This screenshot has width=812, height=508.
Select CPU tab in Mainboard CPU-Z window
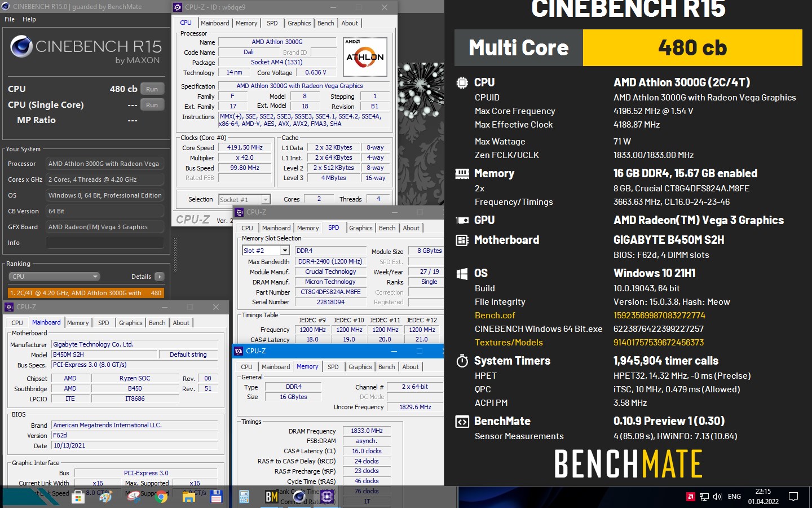tap(17, 323)
